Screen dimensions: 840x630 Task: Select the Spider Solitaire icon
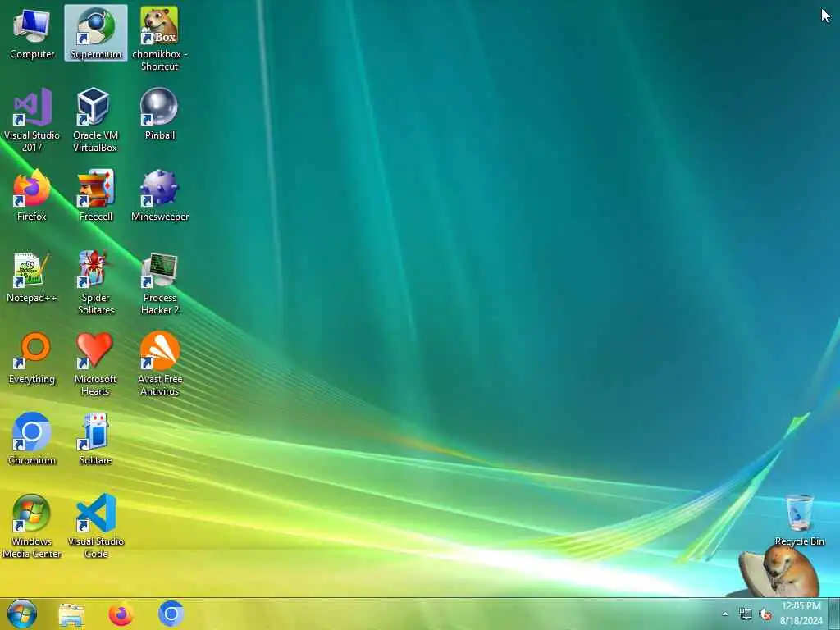pos(95,283)
